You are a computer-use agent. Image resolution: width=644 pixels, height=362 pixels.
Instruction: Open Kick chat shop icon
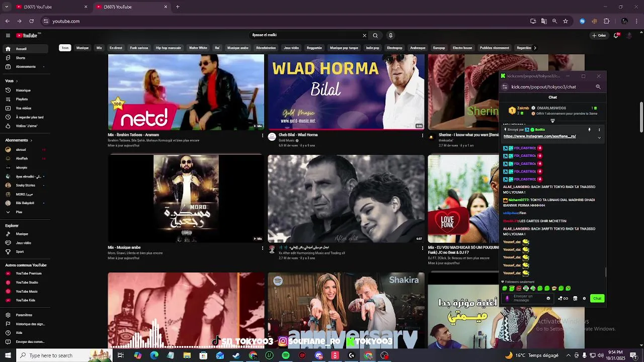tap(575, 299)
